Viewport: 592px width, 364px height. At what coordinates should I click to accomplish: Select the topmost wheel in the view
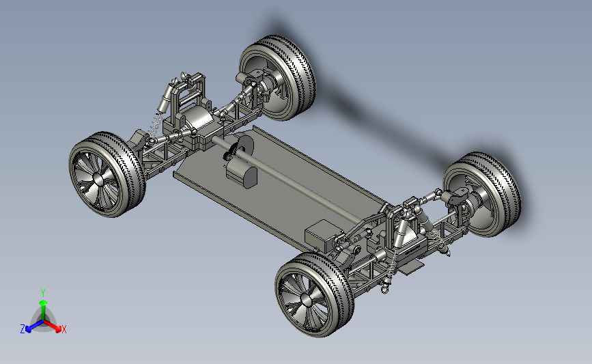277,77
